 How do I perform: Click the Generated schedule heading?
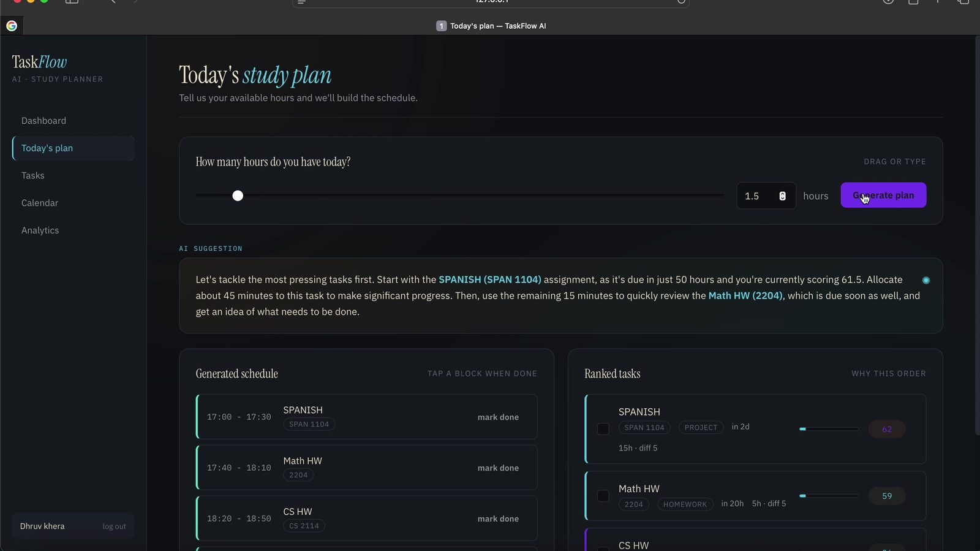(x=237, y=374)
